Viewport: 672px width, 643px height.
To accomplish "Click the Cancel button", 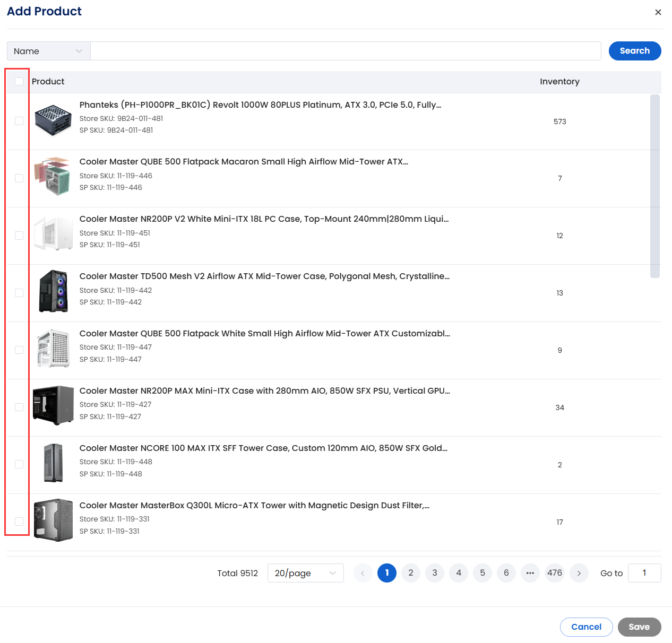I will (x=587, y=627).
